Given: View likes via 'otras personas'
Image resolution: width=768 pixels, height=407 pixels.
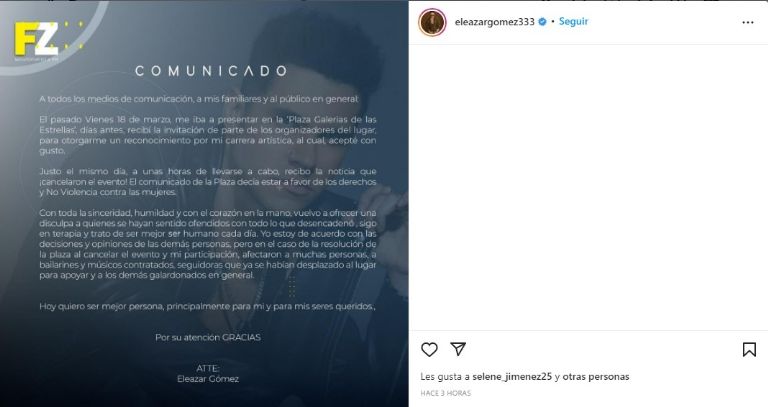Looking at the screenshot, I should [x=596, y=377].
